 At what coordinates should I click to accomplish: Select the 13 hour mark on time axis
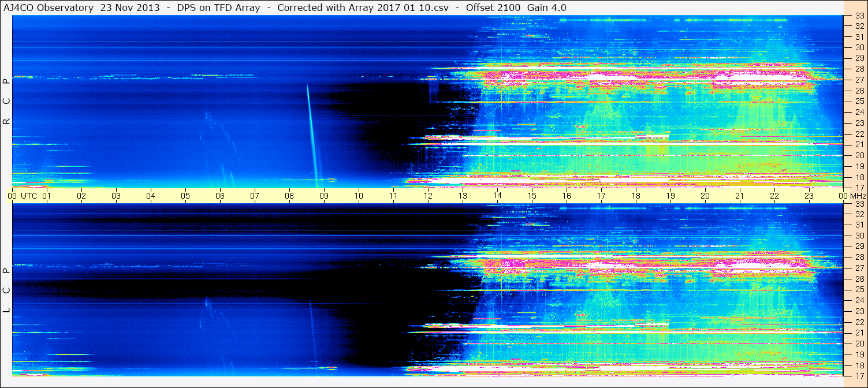463,196
